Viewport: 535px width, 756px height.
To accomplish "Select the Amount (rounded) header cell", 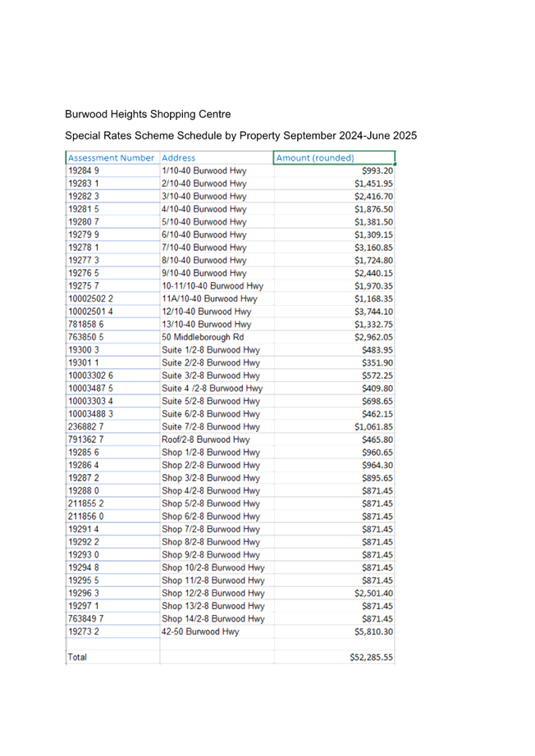I will tap(334, 157).
